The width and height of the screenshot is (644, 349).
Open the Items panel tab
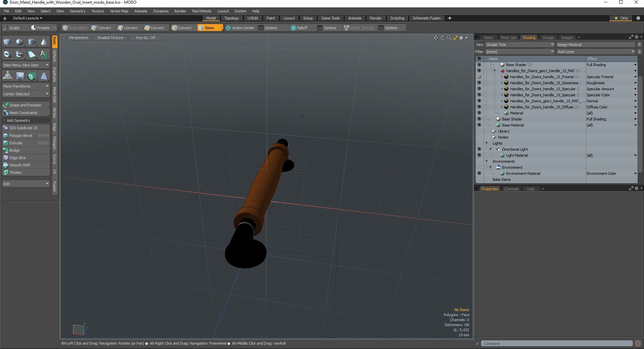click(x=488, y=38)
